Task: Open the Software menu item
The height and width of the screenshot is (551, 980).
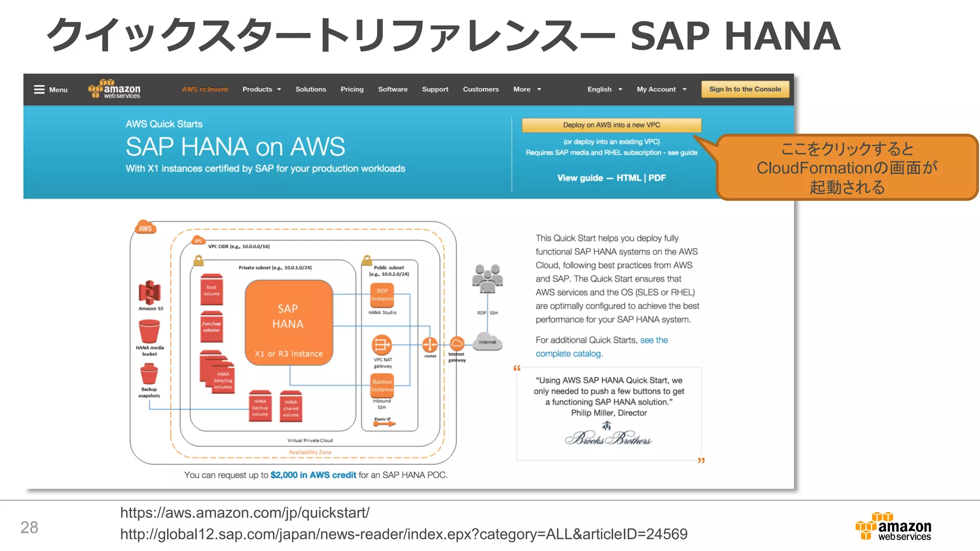Action: click(x=393, y=89)
